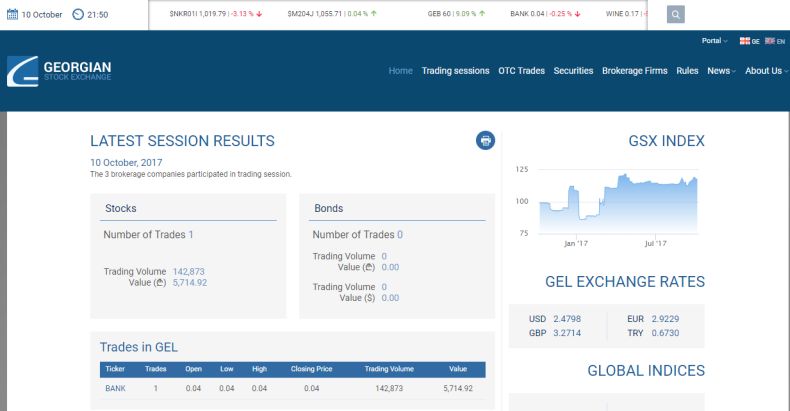Open Securities menu item
This screenshot has width=790, height=411.
pyautogui.click(x=573, y=71)
